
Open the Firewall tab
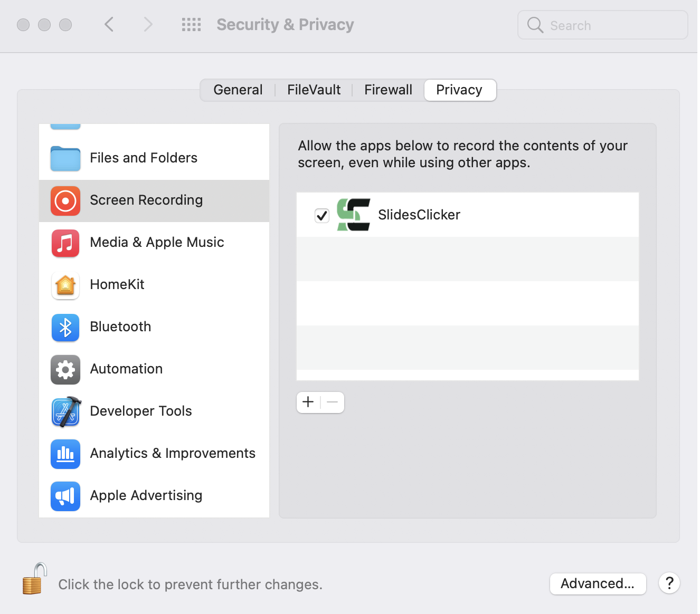pos(389,90)
